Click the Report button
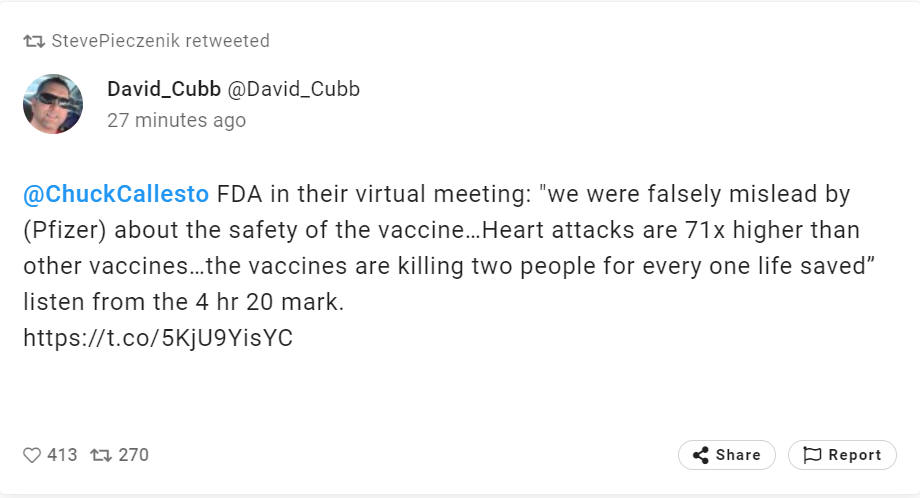 (x=842, y=455)
